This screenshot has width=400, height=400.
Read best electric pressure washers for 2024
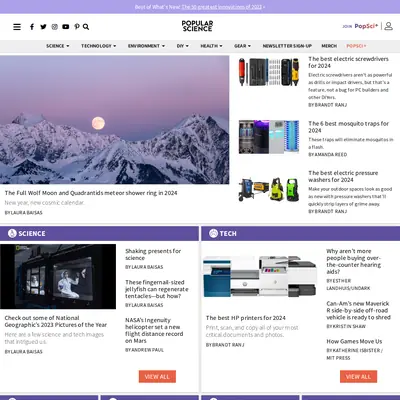pos(343,176)
